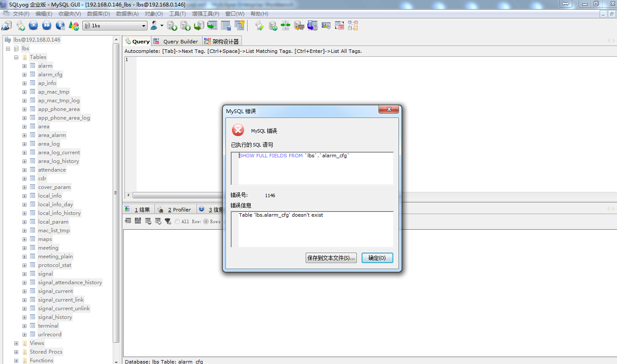Select the urlrecord table
Screen dimensions: 617x364
tap(50, 335)
